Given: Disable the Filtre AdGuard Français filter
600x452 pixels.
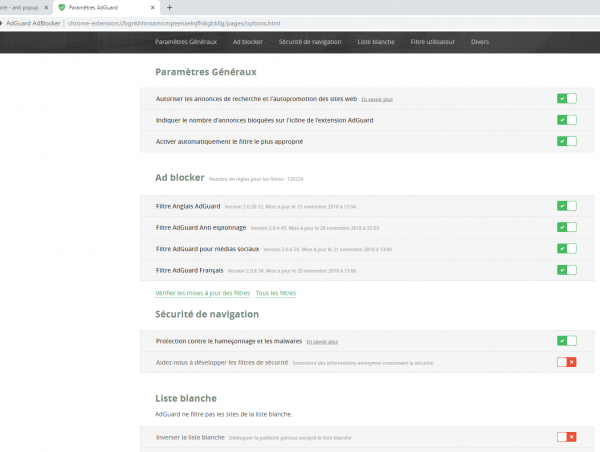Looking at the screenshot, I should click(566, 270).
